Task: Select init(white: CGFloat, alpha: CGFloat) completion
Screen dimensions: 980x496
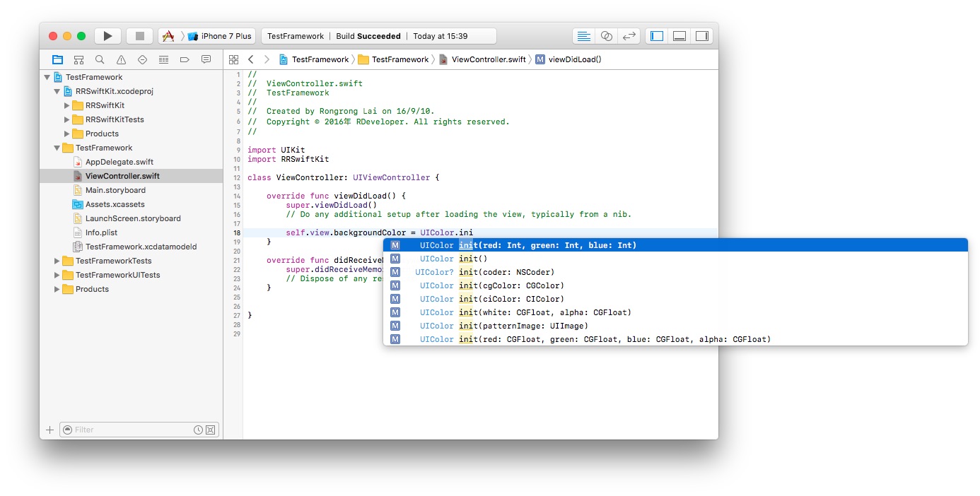Action: (x=675, y=312)
